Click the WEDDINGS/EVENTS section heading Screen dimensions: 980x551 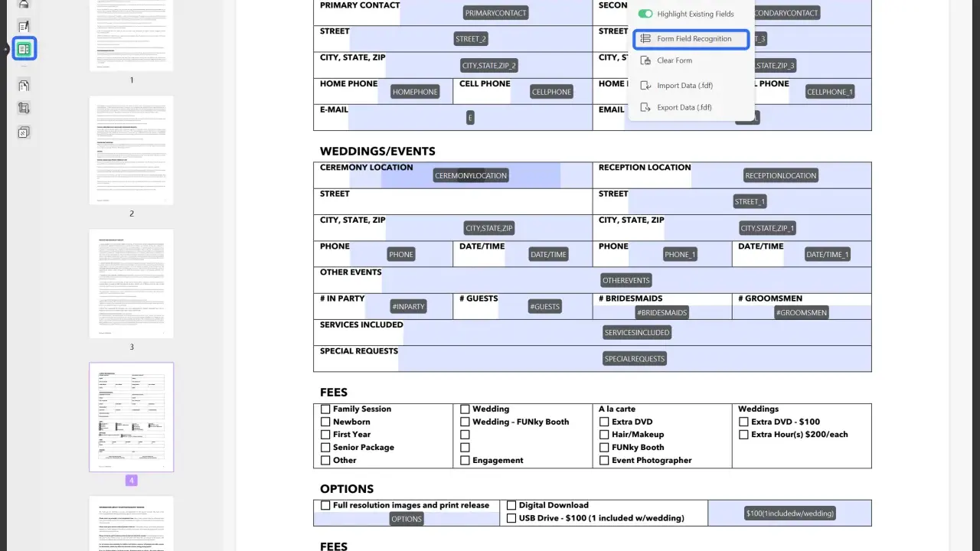click(x=377, y=152)
